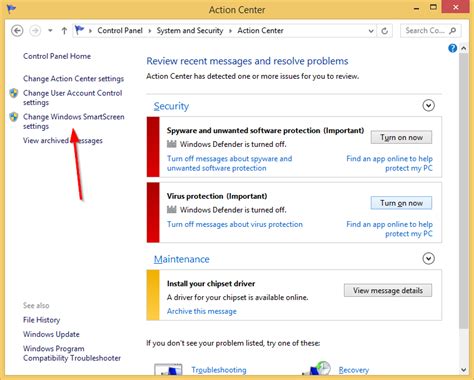The image size is (474, 380).
Task: Open Change User Account Control settings
Action: [73, 98]
